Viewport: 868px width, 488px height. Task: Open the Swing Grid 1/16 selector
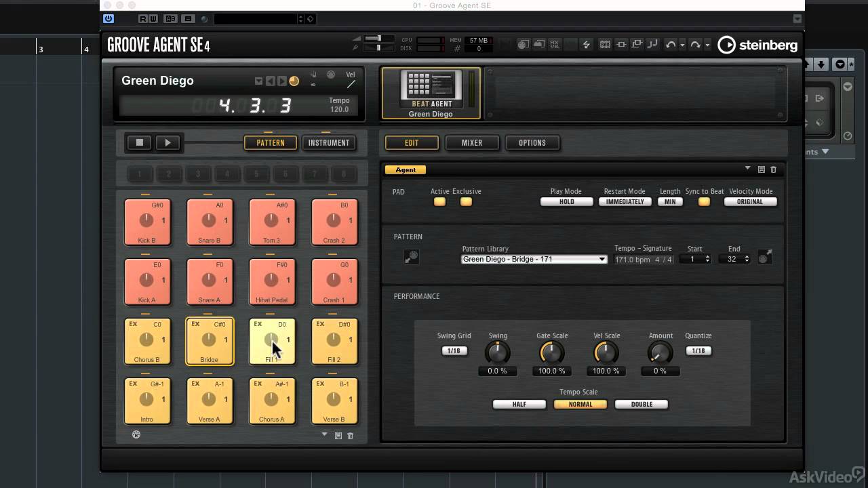(454, 350)
